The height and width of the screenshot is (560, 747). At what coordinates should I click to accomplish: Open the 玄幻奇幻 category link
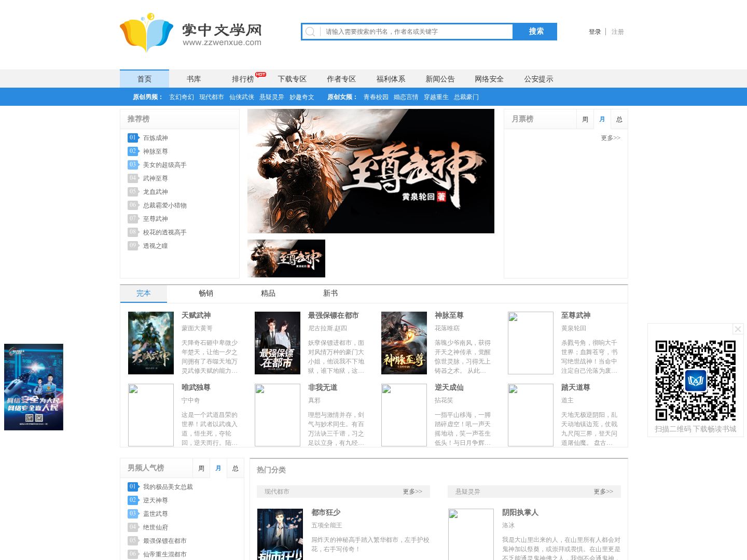pyautogui.click(x=182, y=97)
